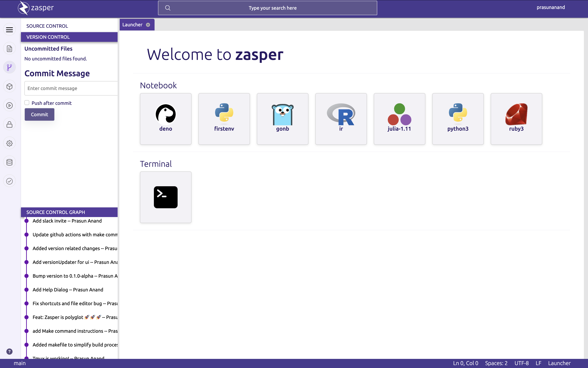Click the Uncommitted Files heading
Viewport: 588px width, 368px height.
(48, 49)
